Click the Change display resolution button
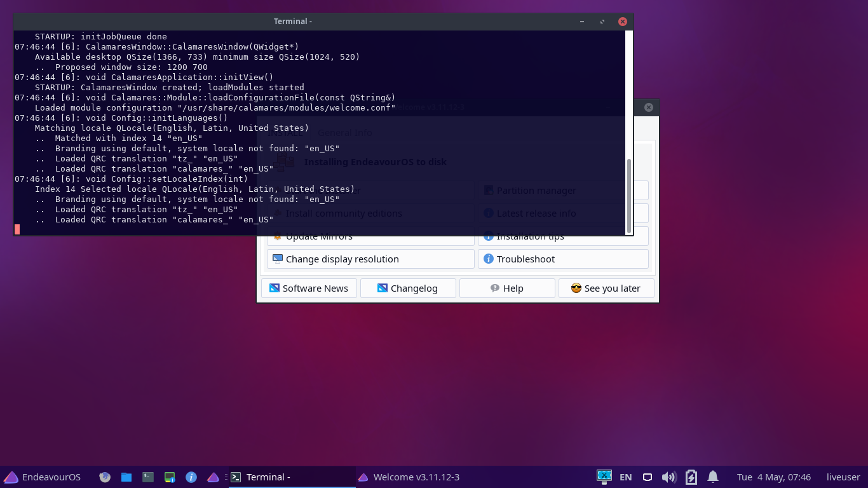Viewport: 868px width, 488px height. click(370, 259)
